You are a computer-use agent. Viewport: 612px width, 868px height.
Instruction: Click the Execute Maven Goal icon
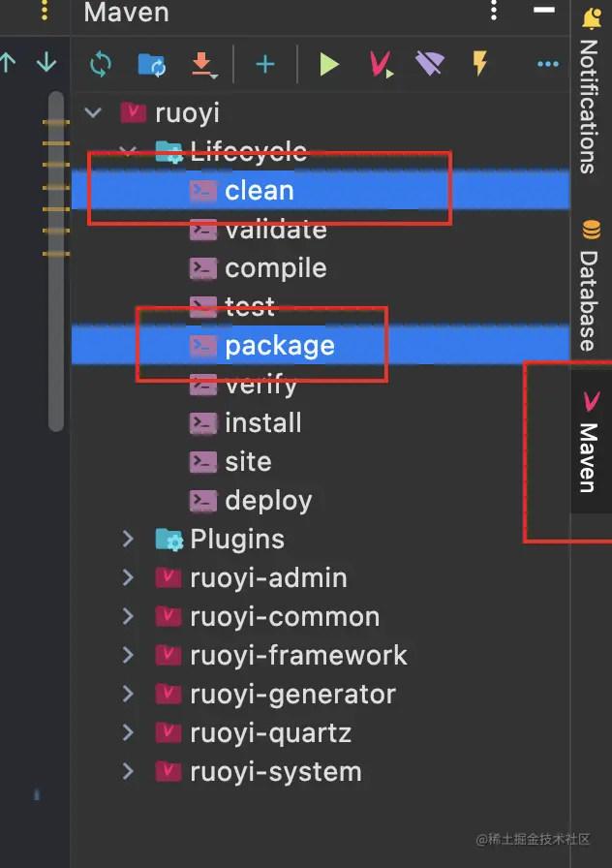[380, 65]
